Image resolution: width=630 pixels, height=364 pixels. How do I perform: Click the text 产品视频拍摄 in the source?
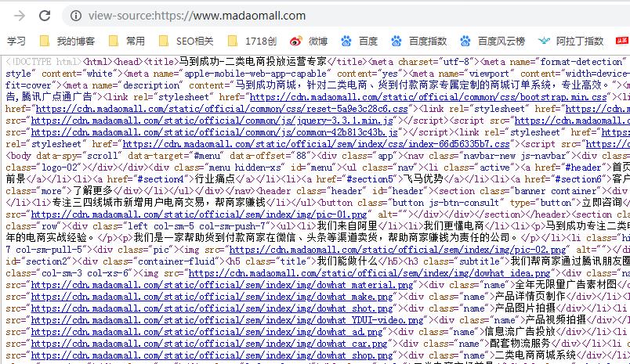pyautogui.click(x=556, y=320)
